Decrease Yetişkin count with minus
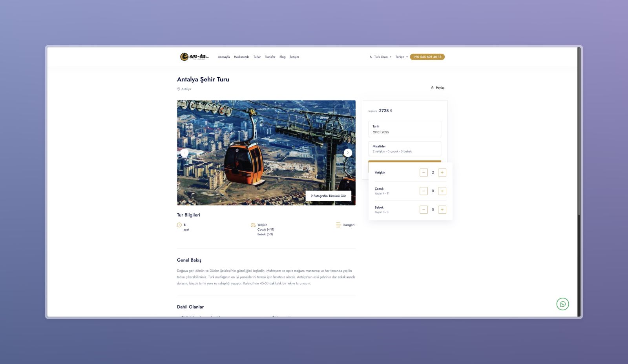The image size is (628, 364). pos(424,173)
